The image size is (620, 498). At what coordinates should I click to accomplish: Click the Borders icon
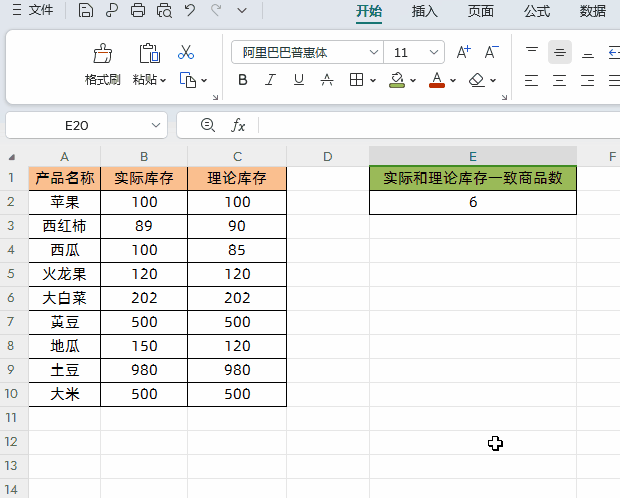coord(356,80)
